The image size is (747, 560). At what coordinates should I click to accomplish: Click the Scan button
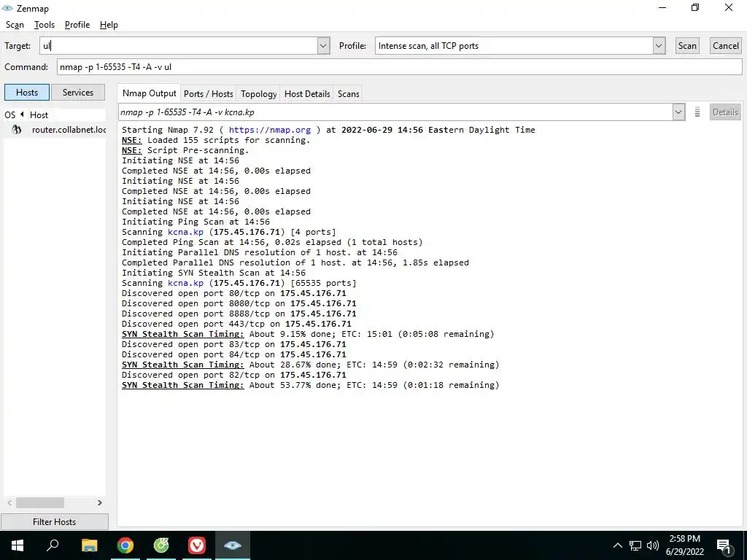(x=687, y=46)
